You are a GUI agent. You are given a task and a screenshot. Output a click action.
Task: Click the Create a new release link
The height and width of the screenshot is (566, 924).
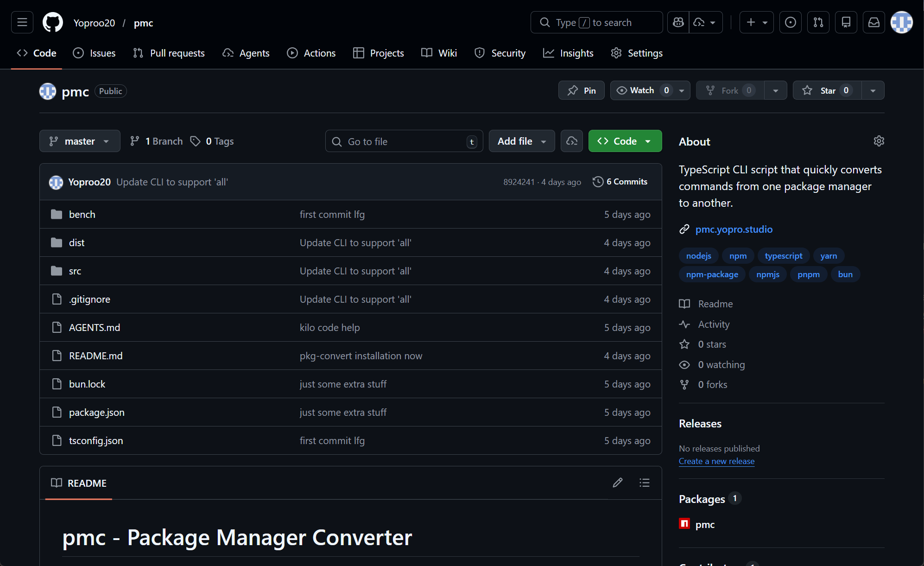[x=716, y=461]
